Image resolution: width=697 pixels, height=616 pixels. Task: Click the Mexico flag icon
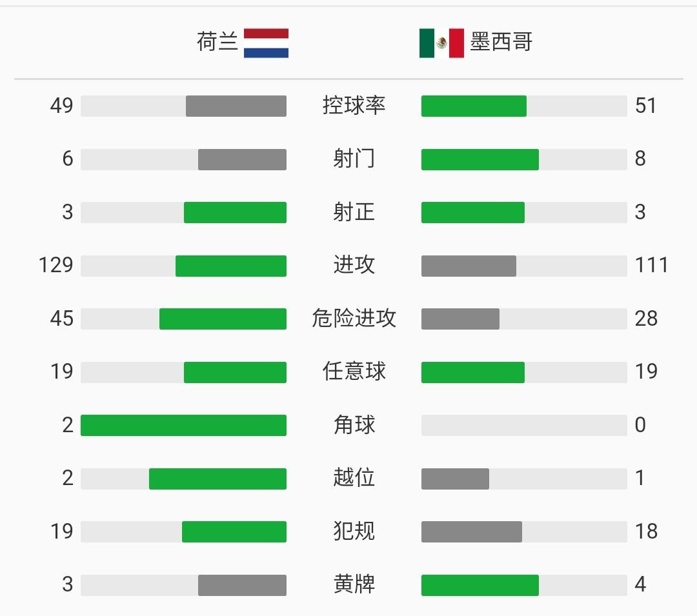click(441, 43)
